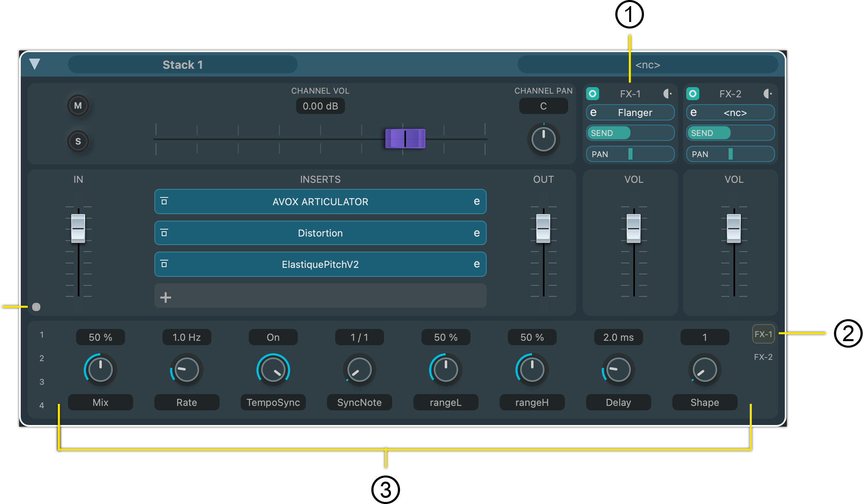863x504 pixels.
Task: Bypass AVOX ARTICULATOR insert icon
Action: 164,202
